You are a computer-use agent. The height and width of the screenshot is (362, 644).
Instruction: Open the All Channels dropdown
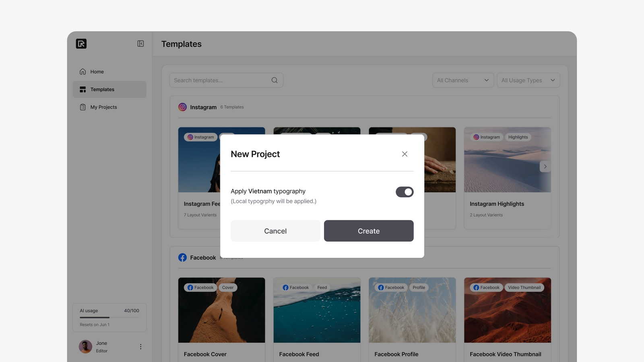pyautogui.click(x=463, y=80)
